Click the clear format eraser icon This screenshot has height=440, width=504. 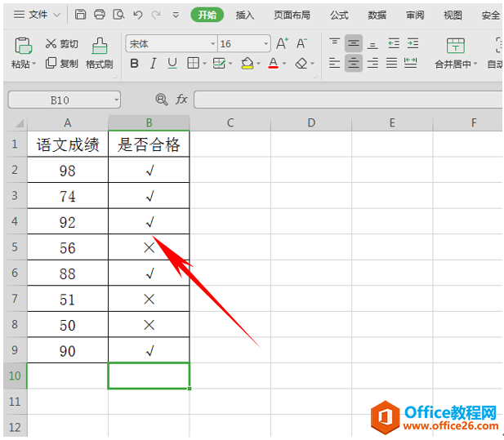pyautogui.click(x=301, y=64)
